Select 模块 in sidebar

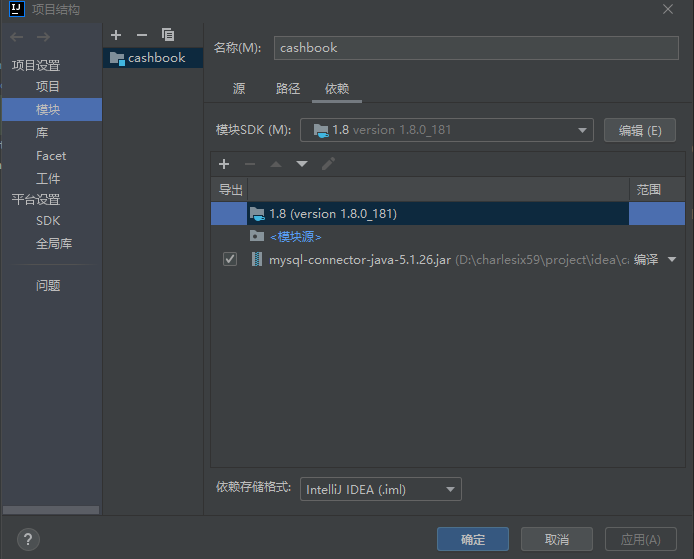pyautogui.click(x=52, y=109)
